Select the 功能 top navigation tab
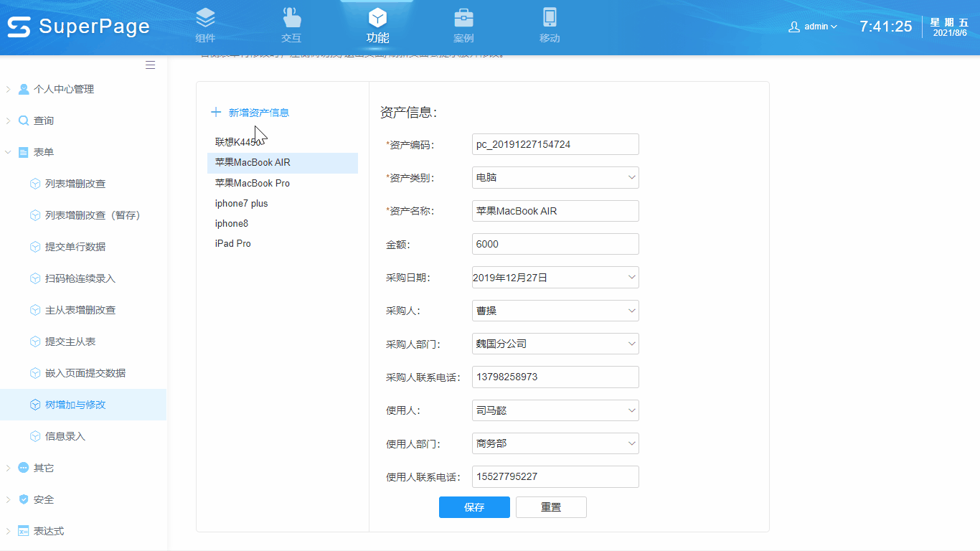 click(x=377, y=26)
